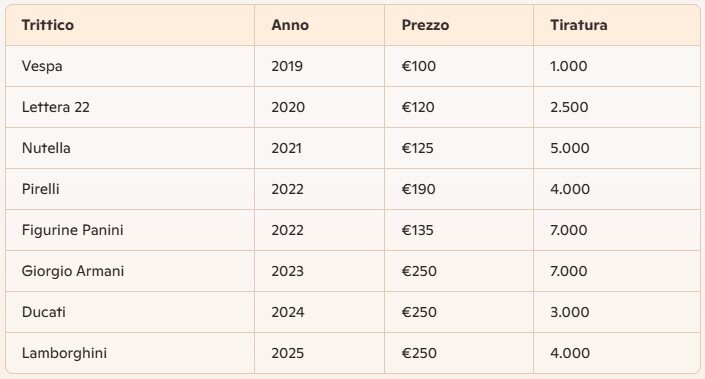This screenshot has height=379, width=705.
Task: Click the €190 price cell
Action: pos(459,189)
